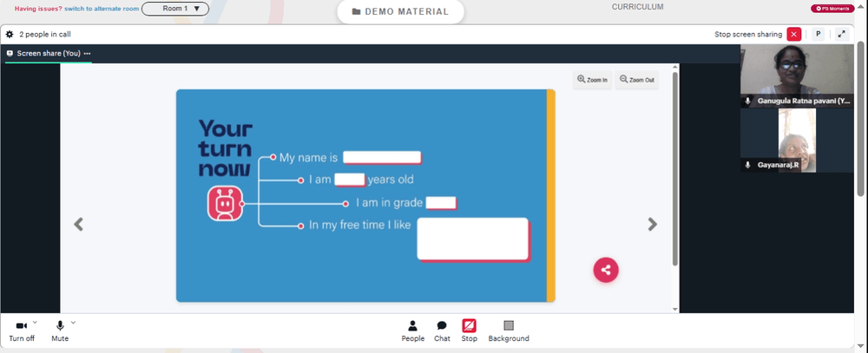Screen dimensions: 868x353
Task: Click slide viewer vertical scrollbar
Action: point(674,169)
